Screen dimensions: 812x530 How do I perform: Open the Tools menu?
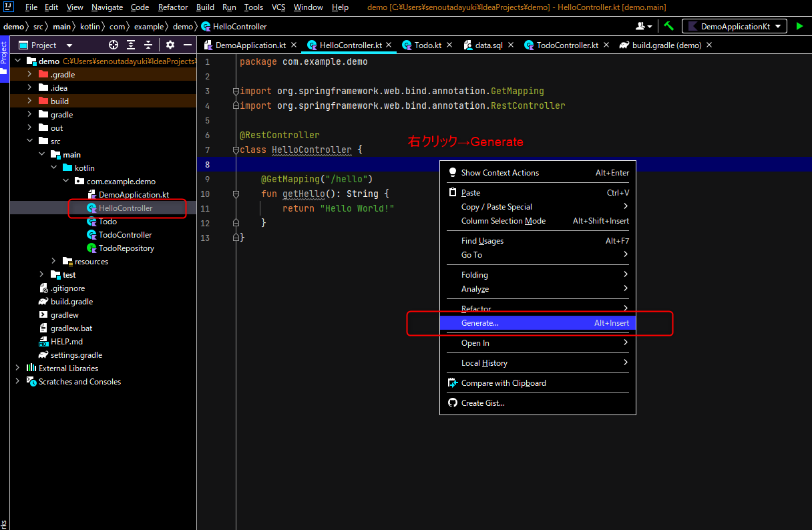point(254,7)
